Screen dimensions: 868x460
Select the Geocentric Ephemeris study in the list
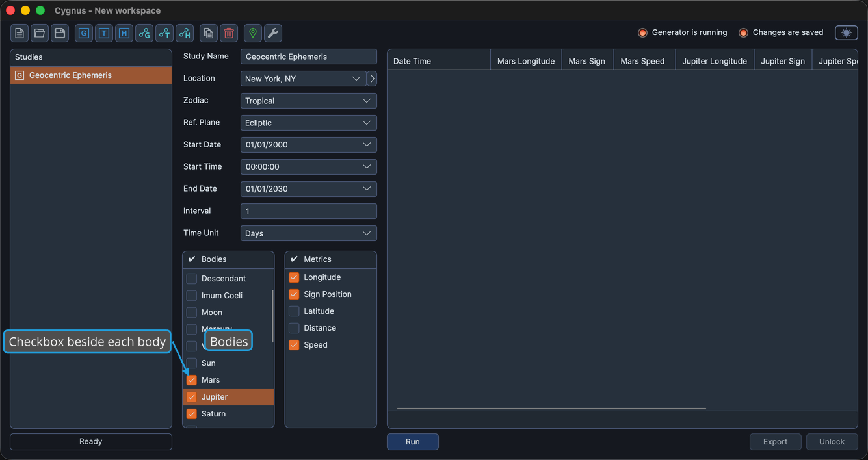click(91, 75)
